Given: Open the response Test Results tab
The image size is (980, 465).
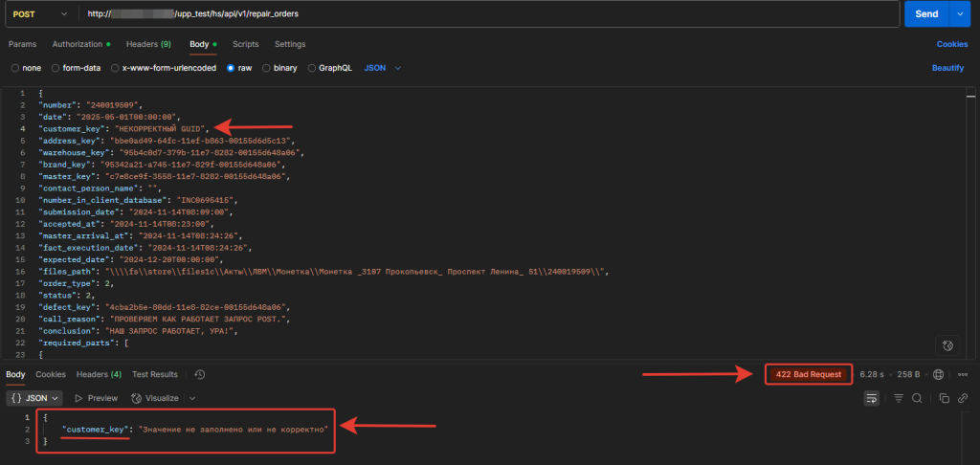Looking at the screenshot, I should pyautogui.click(x=155, y=374).
